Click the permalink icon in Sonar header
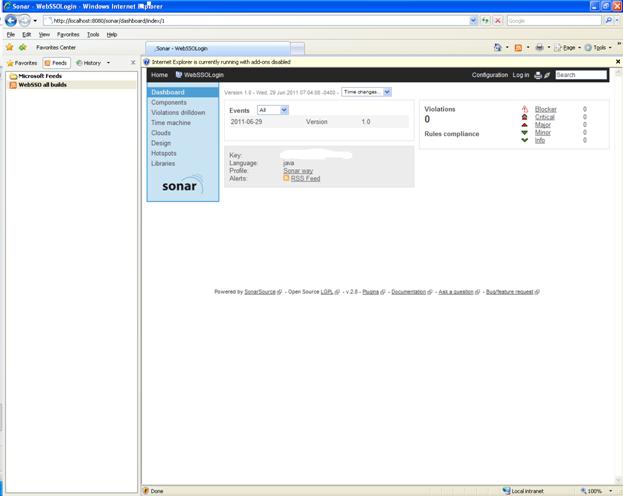Image resolution: width=623 pixels, height=496 pixels. click(x=547, y=75)
